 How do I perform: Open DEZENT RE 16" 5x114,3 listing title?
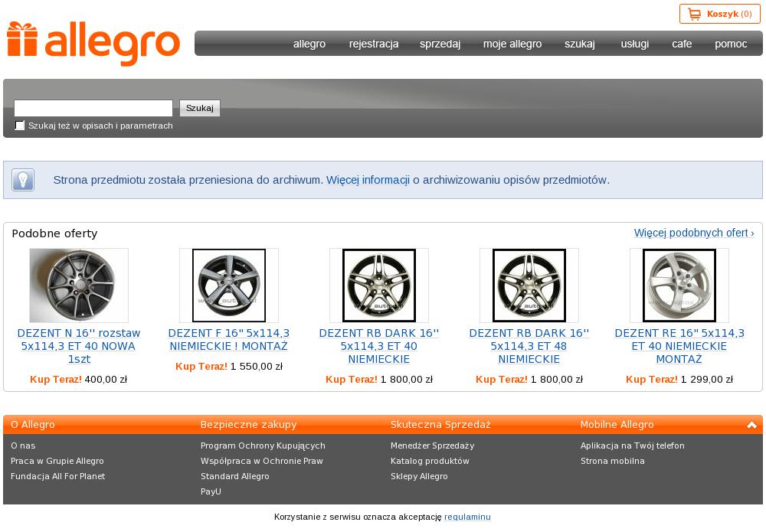click(679, 346)
